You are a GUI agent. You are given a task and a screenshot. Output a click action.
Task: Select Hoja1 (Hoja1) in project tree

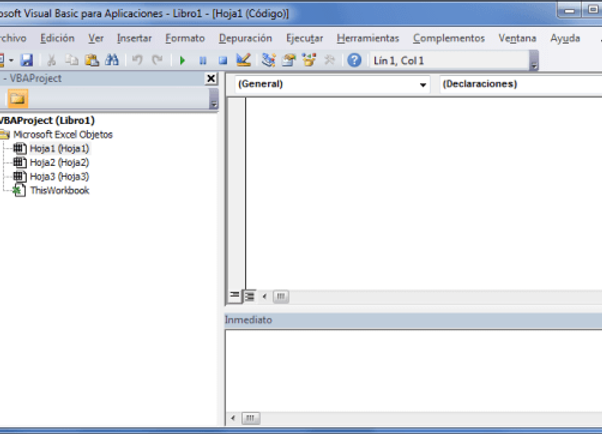coord(60,149)
